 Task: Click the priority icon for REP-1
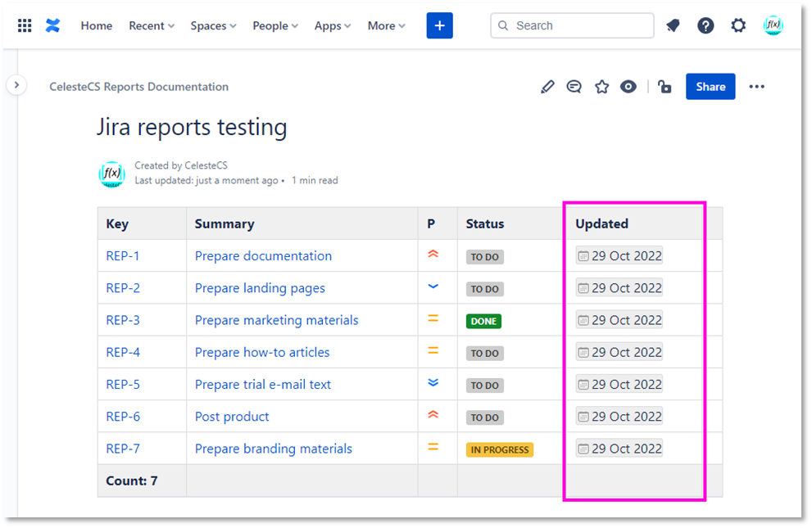click(433, 254)
